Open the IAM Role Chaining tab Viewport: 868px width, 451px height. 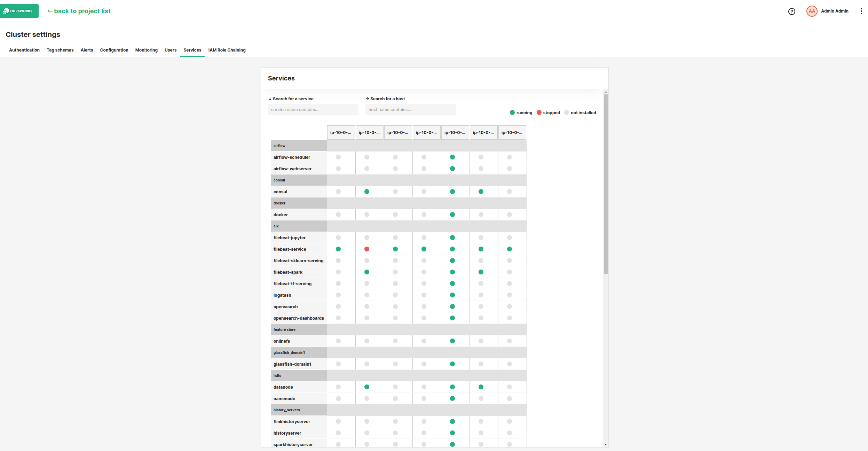(x=227, y=50)
